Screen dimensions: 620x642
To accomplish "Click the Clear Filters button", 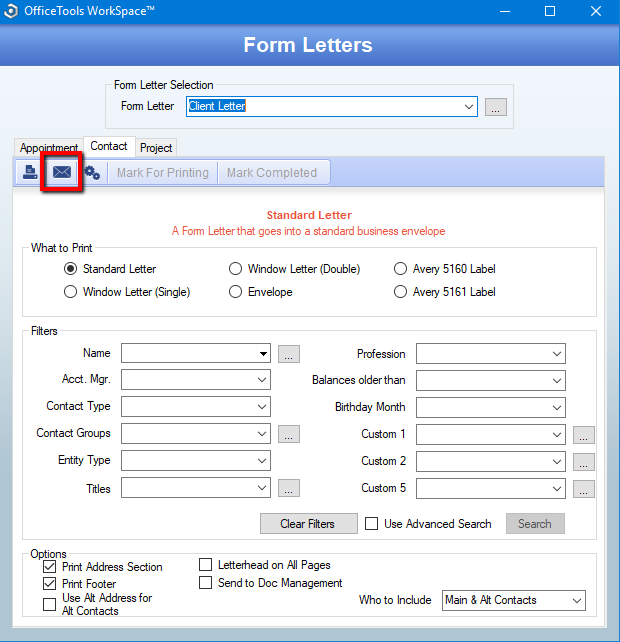I will 308,524.
